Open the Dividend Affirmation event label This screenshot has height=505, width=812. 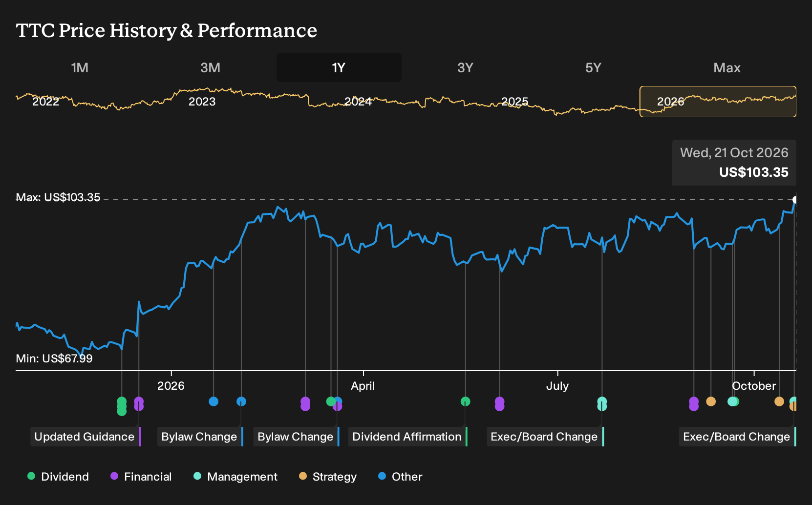(408, 437)
